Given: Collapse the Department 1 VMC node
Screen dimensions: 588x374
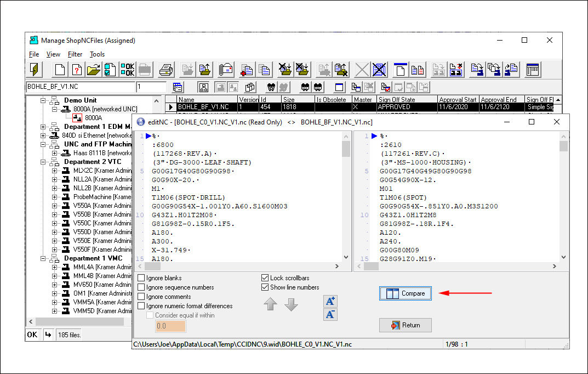Looking at the screenshot, I should pos(43,258).
